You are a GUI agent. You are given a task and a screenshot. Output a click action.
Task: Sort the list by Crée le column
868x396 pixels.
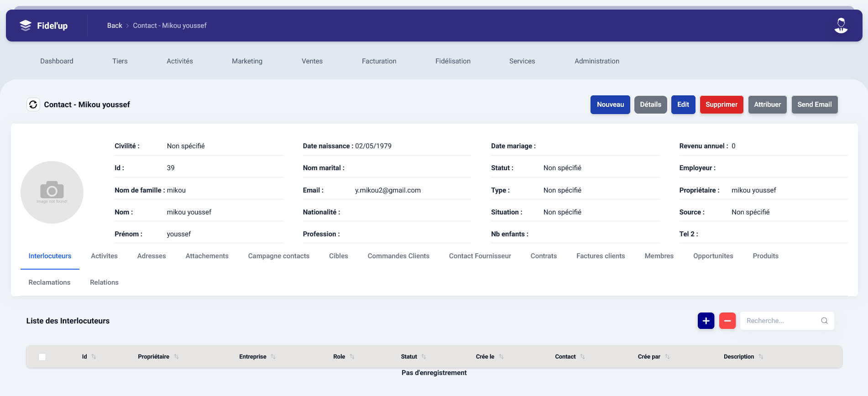[x=501, y=357]
